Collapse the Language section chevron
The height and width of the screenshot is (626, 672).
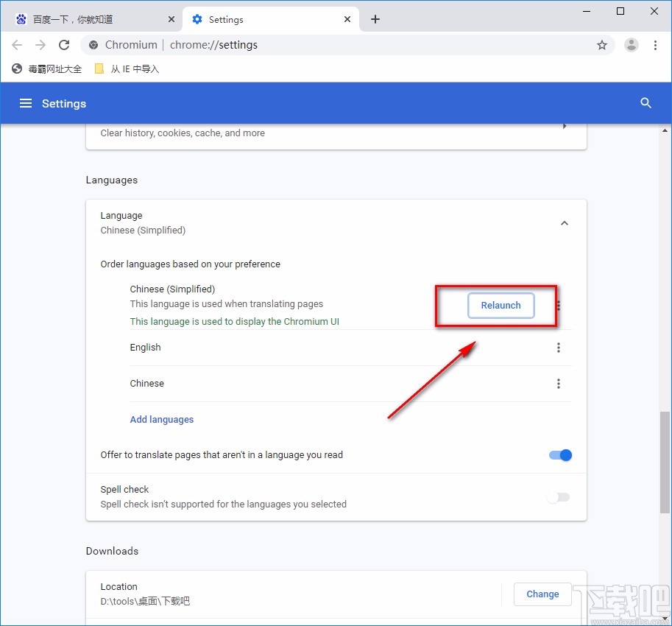[565, 223]
